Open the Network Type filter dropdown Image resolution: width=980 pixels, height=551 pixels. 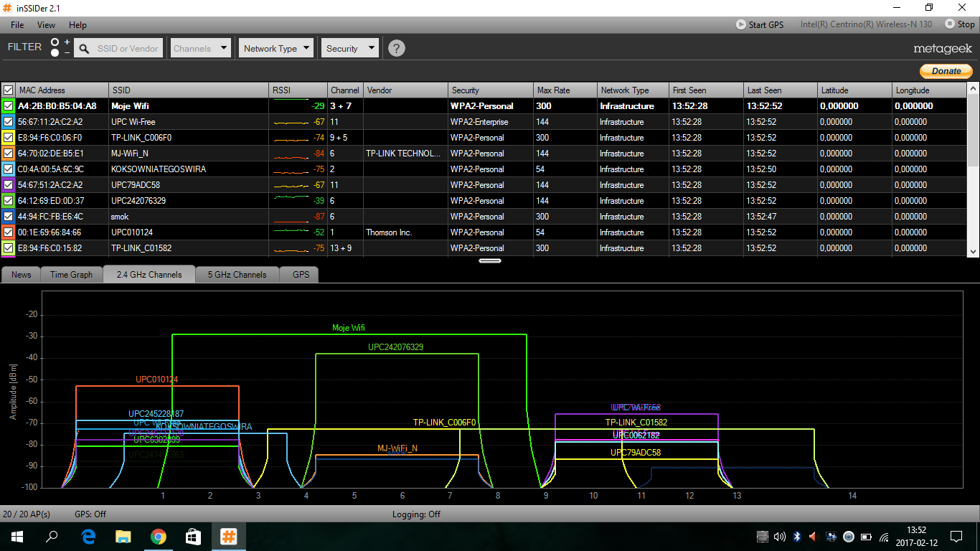(x=276, y=48)
